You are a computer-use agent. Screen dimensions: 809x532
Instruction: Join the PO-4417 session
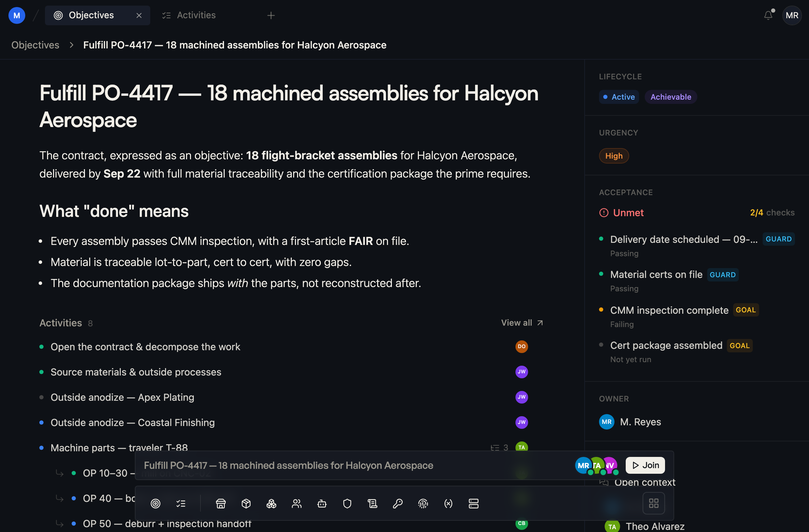pyautogui.click(x=645, y=465)
